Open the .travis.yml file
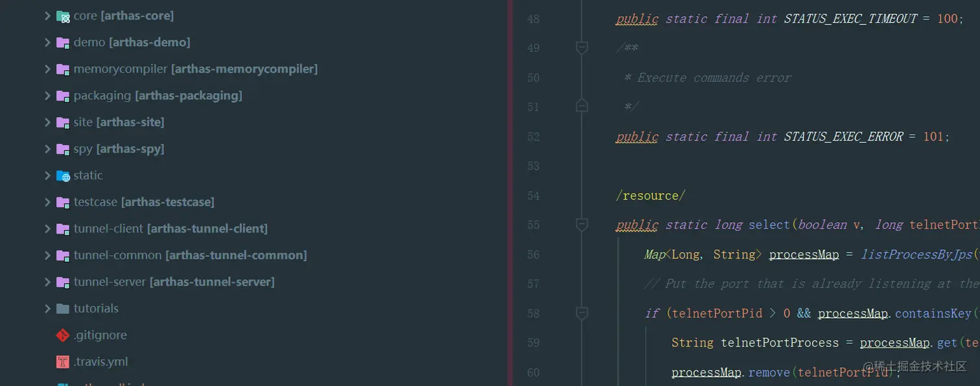The width and height of the screenshot is (980, 386). (x=101, y=361)
